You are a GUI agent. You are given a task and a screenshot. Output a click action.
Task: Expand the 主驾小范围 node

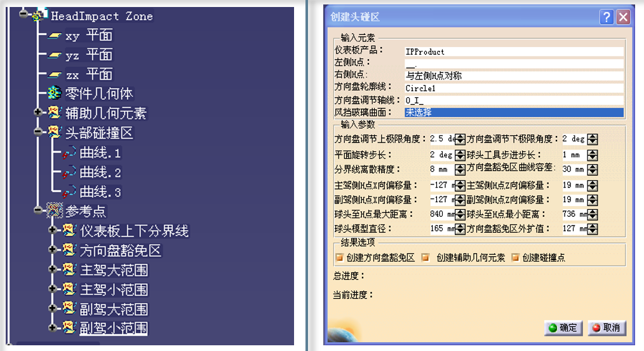53,288
